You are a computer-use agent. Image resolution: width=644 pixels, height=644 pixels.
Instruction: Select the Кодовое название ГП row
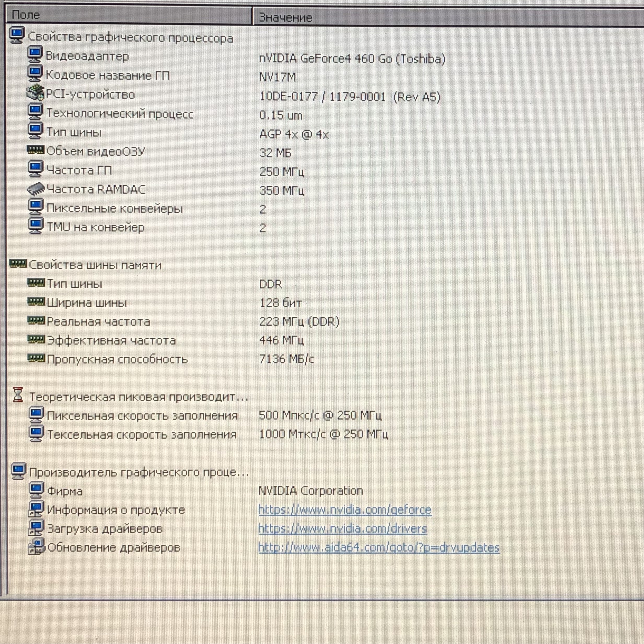pyautogui.click(x=108, y=75)
